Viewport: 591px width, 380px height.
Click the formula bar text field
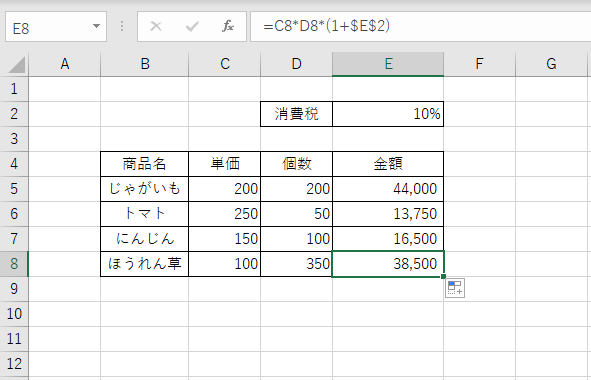[x=420, y=26]
